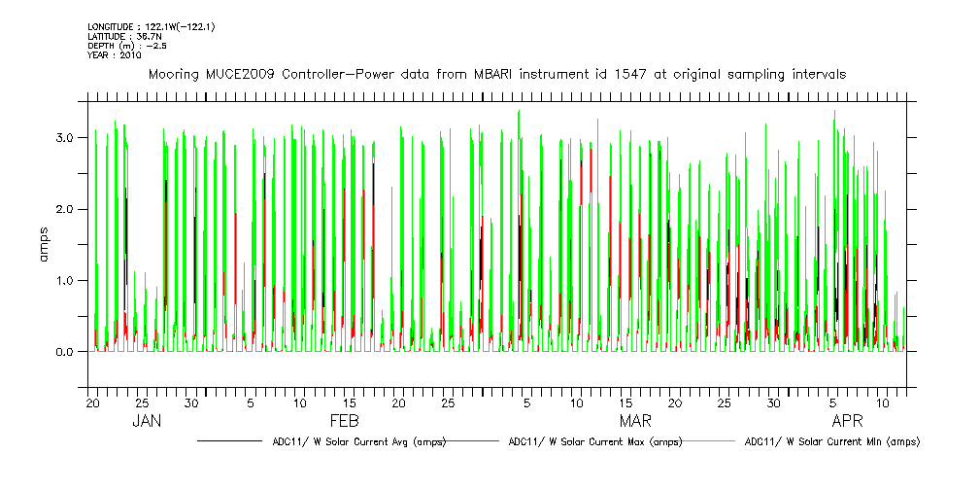The height and width of the screenshot is (490, 980).
Task: Select the LONGITUDE metadata line
Action: [x=151, y=26]
